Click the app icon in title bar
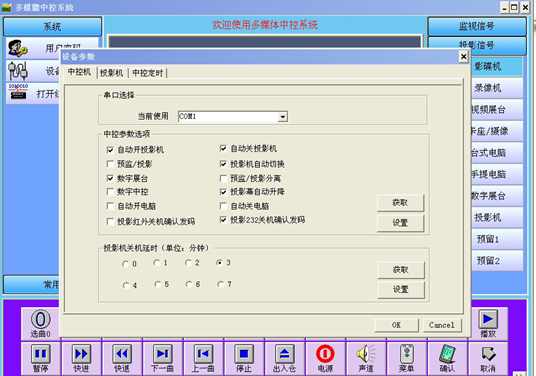The width and height of the screenshot is (536, 376). pyautogui.click(x=6, y=7)
